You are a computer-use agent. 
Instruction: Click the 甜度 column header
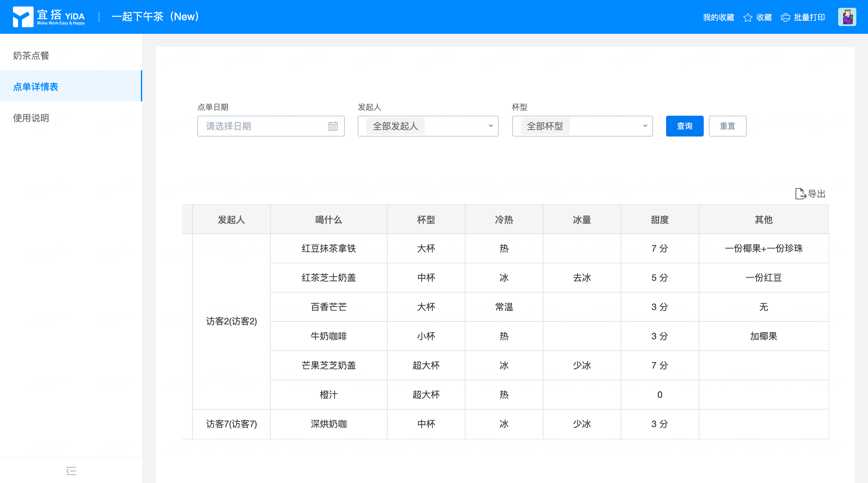pos(659,220)
